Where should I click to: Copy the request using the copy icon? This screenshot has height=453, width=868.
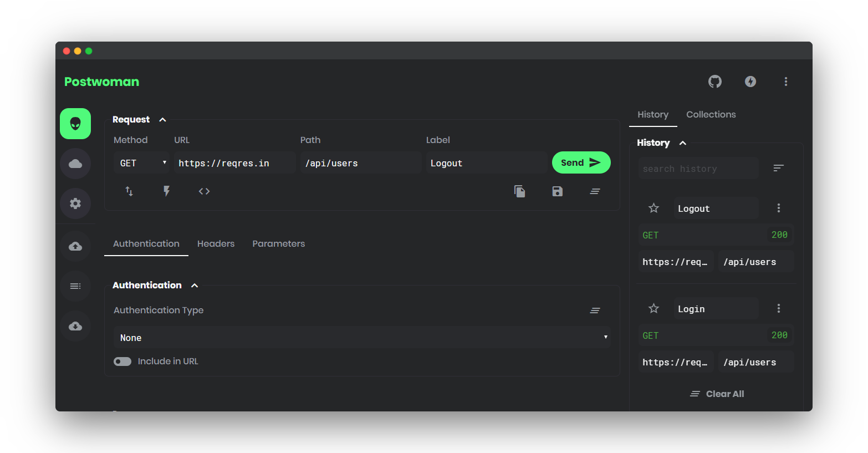click(x=519, y=191)
